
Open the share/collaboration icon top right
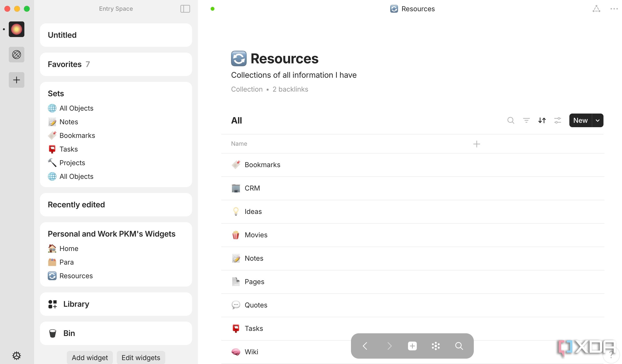(596, 9)
